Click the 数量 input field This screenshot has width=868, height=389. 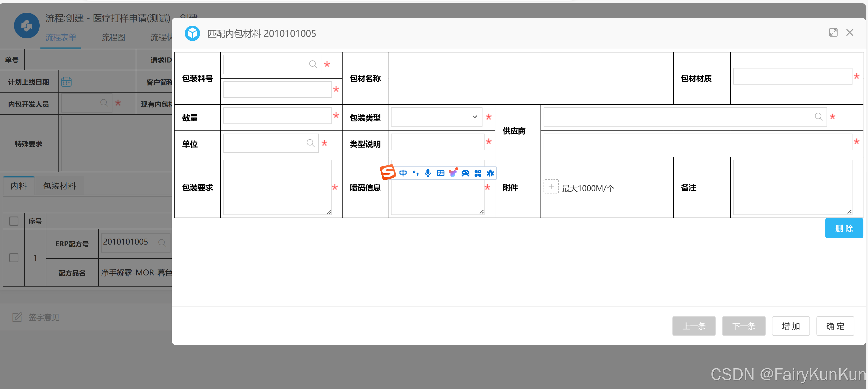click(x=277, y=116)
